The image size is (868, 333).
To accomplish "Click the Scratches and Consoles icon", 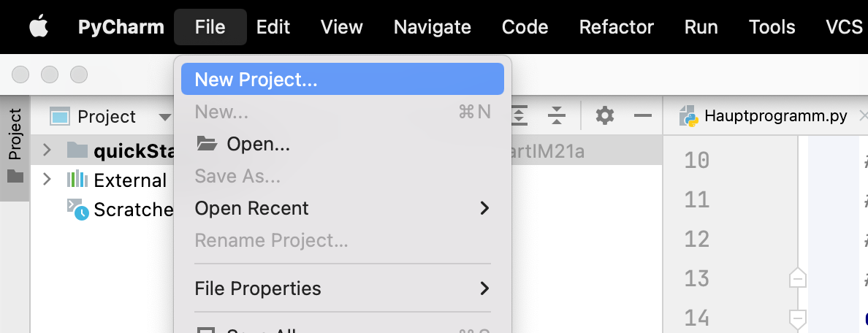I will pyautogui.click(x=77, y=210).
